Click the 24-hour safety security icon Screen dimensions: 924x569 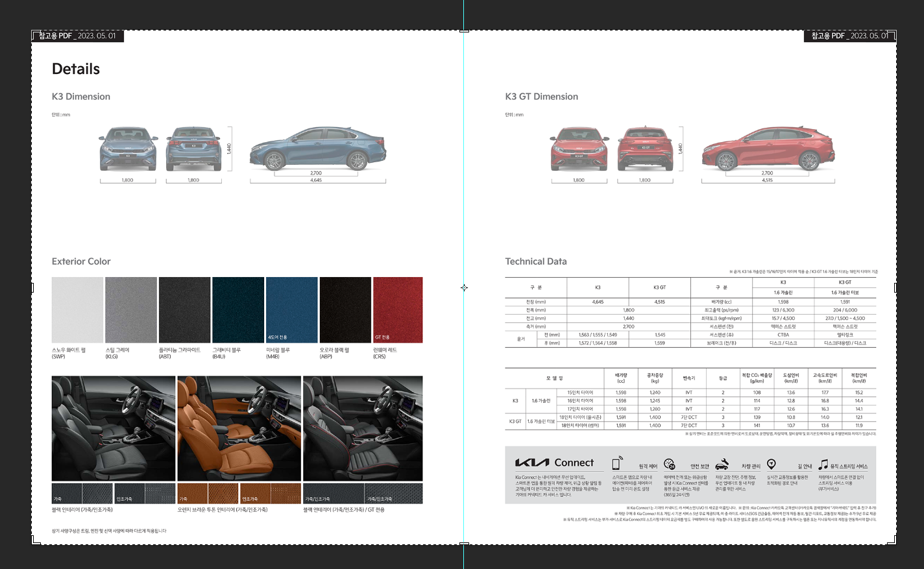click(669, 464)
